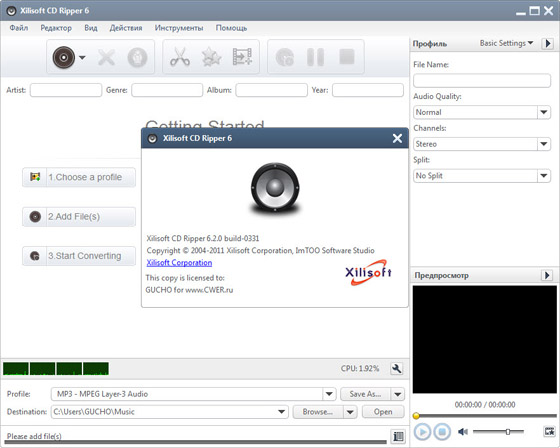Screen dimensions: 560x448
Task: Click the Genre input field
Action: (x=167, y=90)
